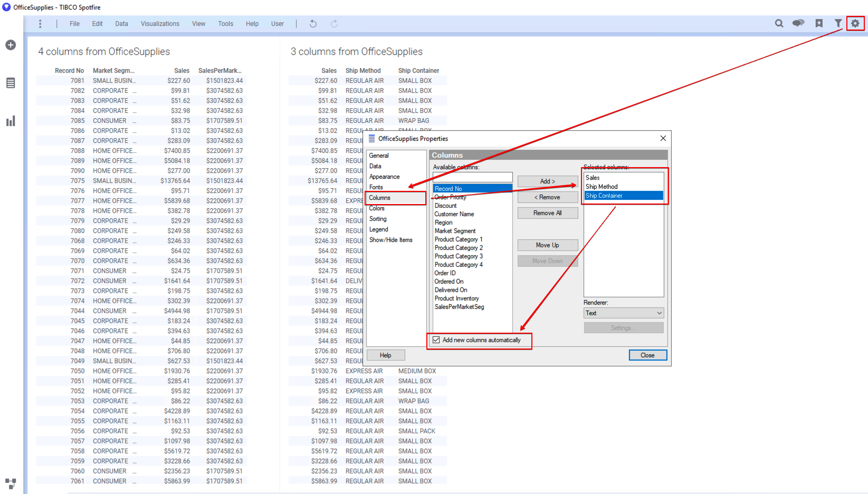The image size is (868, 494).
Task: Select Record No in available columns
Action: [473, 189]
